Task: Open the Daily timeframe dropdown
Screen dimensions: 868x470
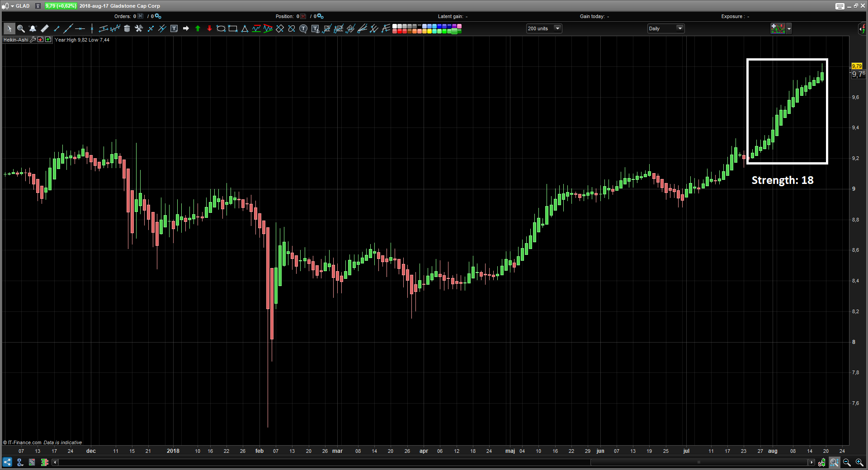Action: [x=665, y=28]
